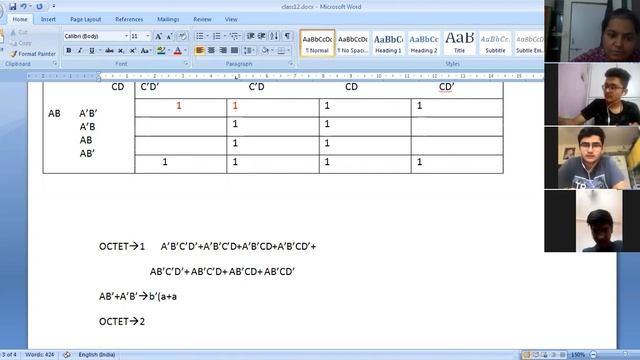Viewport: 640px width, 360px height.
Task: Open the References tab
Action: [x=129, y=19]
